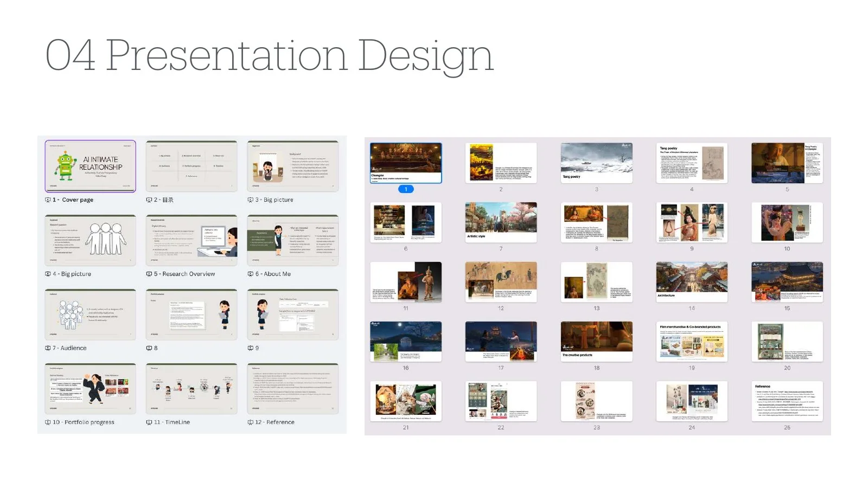Select the Portfolio progress slide thumbnail
868x488 pixels.
(91, 389)
